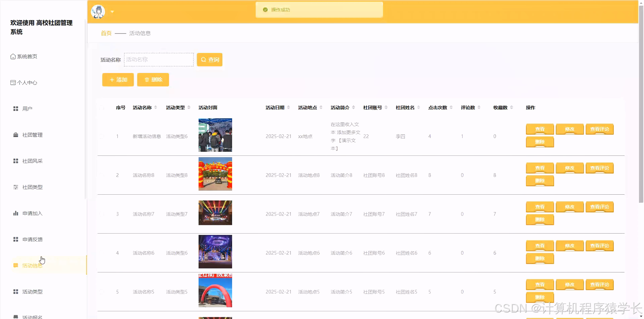The width and height of the screenshot is (644, 319).
Task: Click the xx地点 location cell
Action: [305, 136]
